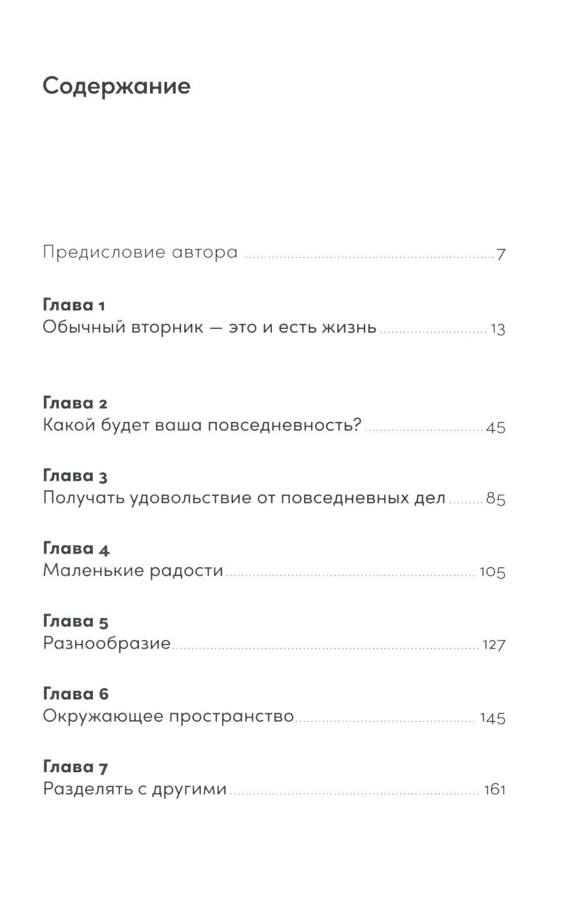Select the "Глава 5" heading

click(76, 621)
